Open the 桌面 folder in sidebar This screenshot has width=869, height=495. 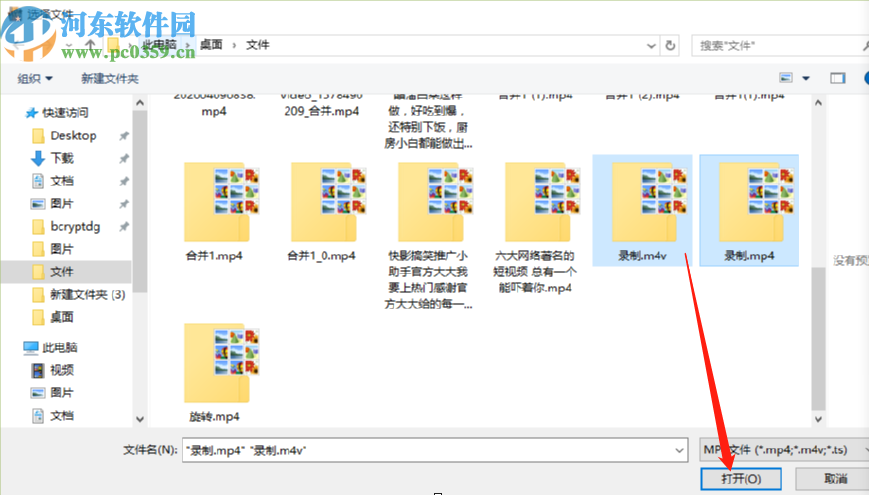[62, 317]
